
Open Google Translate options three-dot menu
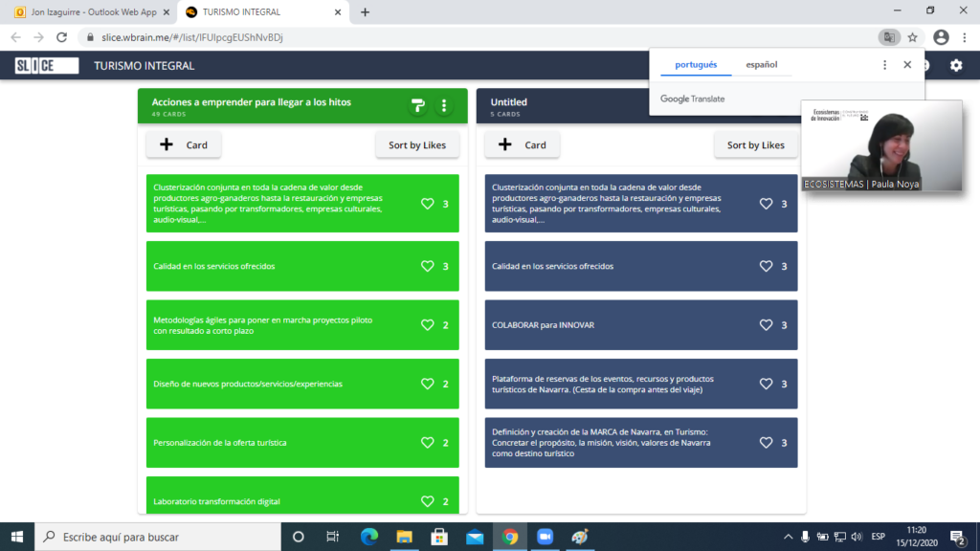(884, 65)
